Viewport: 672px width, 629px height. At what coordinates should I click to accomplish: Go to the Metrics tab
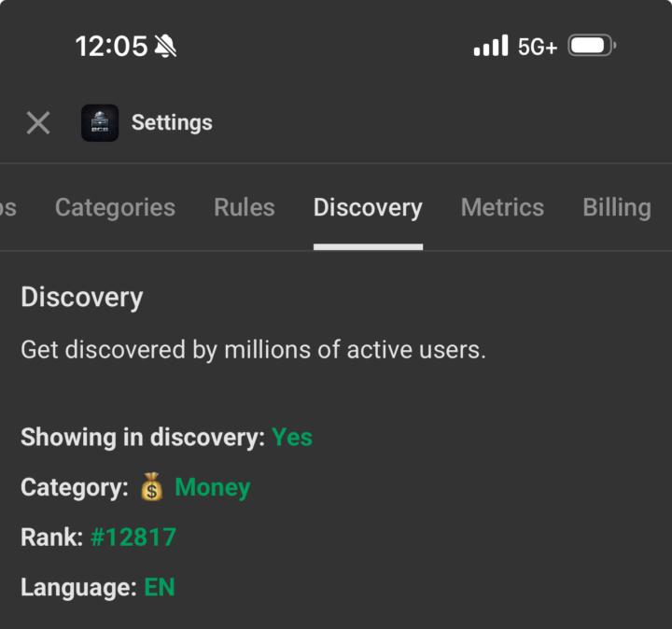502,207
